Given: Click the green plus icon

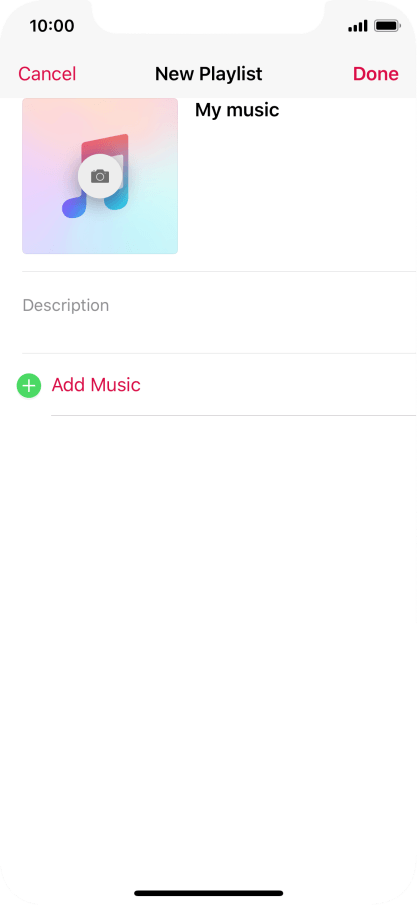Looking at the screenshot, I should click(29, 386).
